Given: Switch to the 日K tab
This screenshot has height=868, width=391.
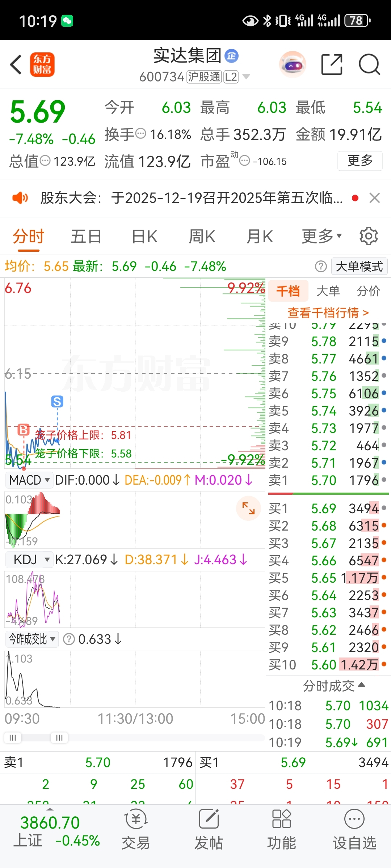Looking at the screenshot, I should point(144,237).
